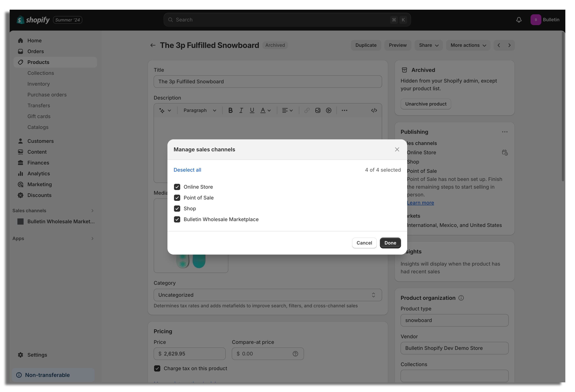Click Cancel in the dialog
This screenshot has height=392, width=575.
[x=364, y=243]
